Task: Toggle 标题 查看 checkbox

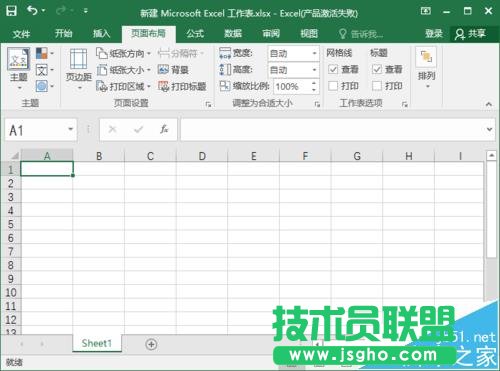Action: [x=377, y=69]
